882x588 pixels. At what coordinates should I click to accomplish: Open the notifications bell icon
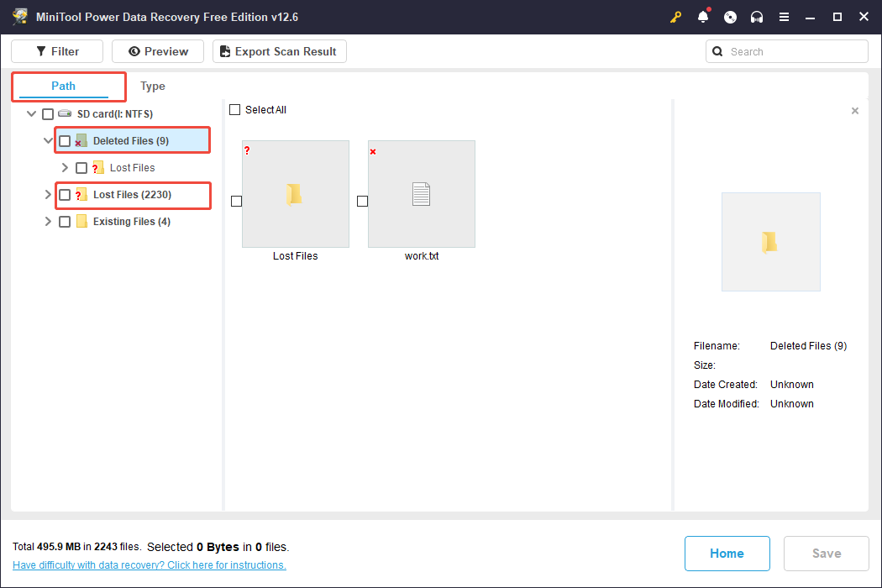point(703,17)
